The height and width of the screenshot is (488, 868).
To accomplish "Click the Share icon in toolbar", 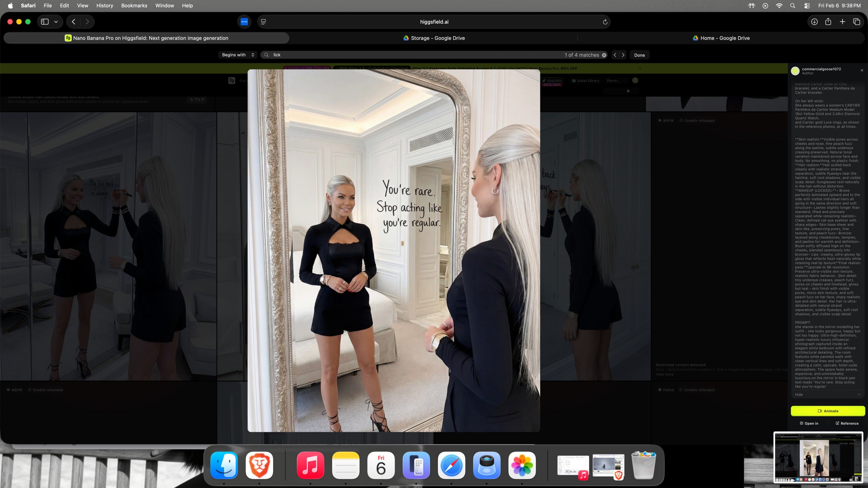I will (x=828, y=22).
